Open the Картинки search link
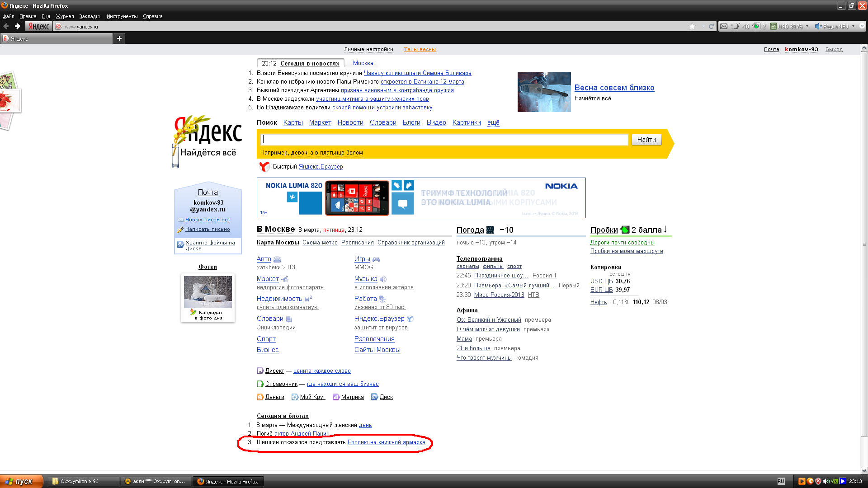 (x=467, y=122)
